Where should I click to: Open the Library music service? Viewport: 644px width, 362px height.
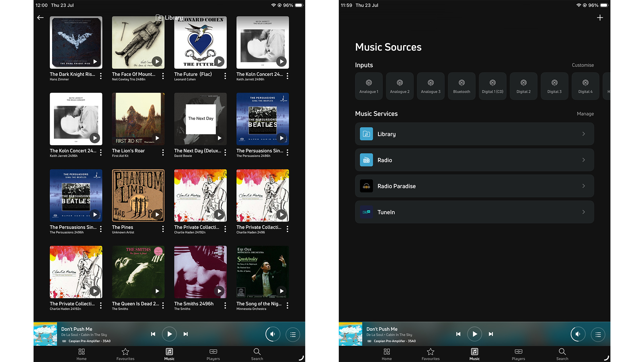[x=474, y=134]
